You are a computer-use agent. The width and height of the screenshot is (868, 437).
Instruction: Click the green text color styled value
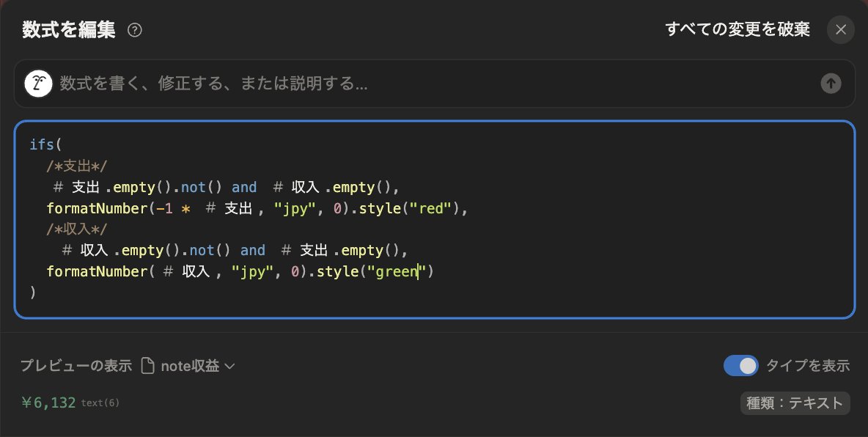pyautogui.click(x=396, y=271)
